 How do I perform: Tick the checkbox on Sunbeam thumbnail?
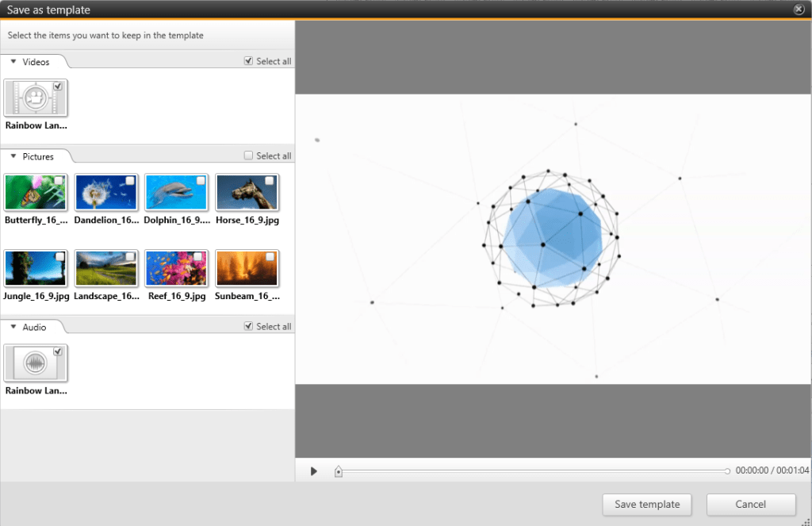(270, 257)
